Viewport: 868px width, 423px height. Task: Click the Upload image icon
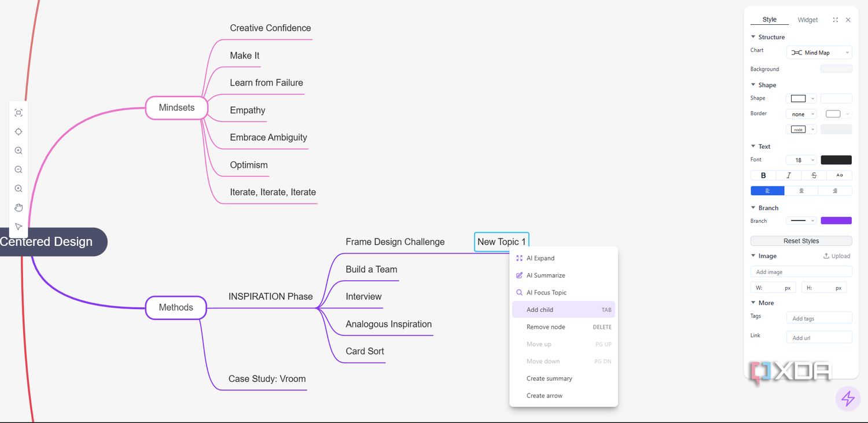[x=826, y=256]
